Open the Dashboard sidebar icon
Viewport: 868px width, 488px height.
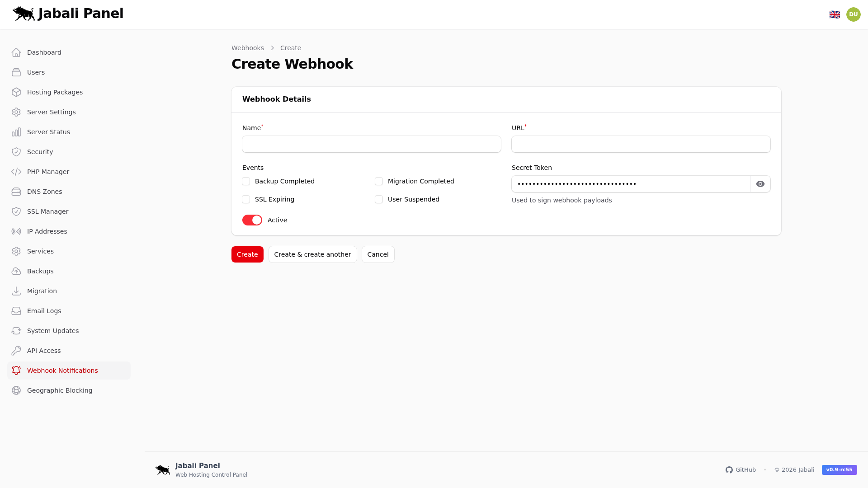(16, 52)
